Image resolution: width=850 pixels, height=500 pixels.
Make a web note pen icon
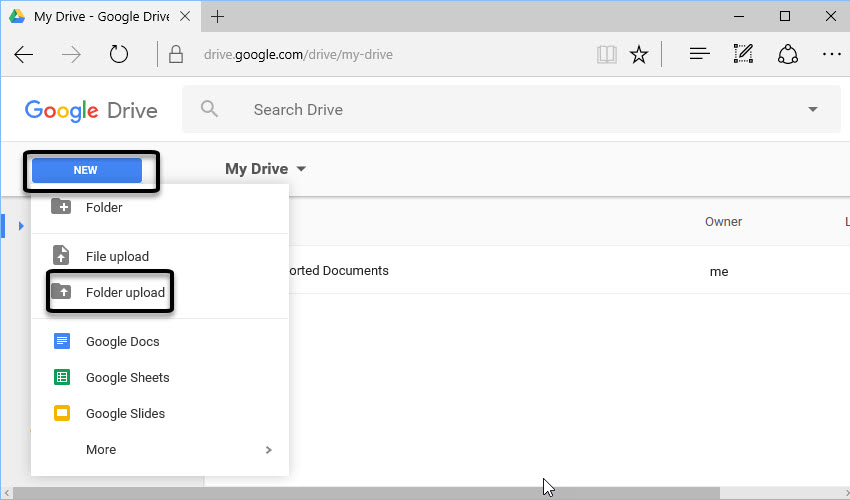click(x=743, y=54)
